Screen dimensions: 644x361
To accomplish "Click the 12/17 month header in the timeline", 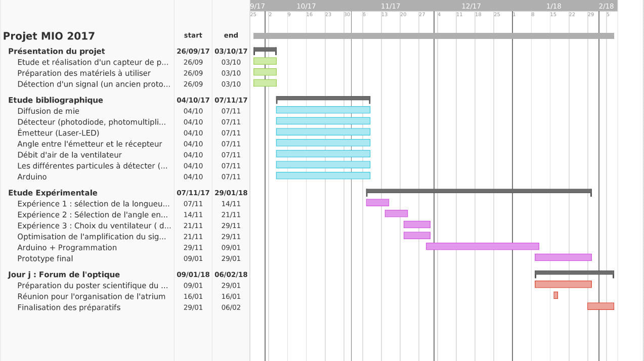I will coord(471,6).
